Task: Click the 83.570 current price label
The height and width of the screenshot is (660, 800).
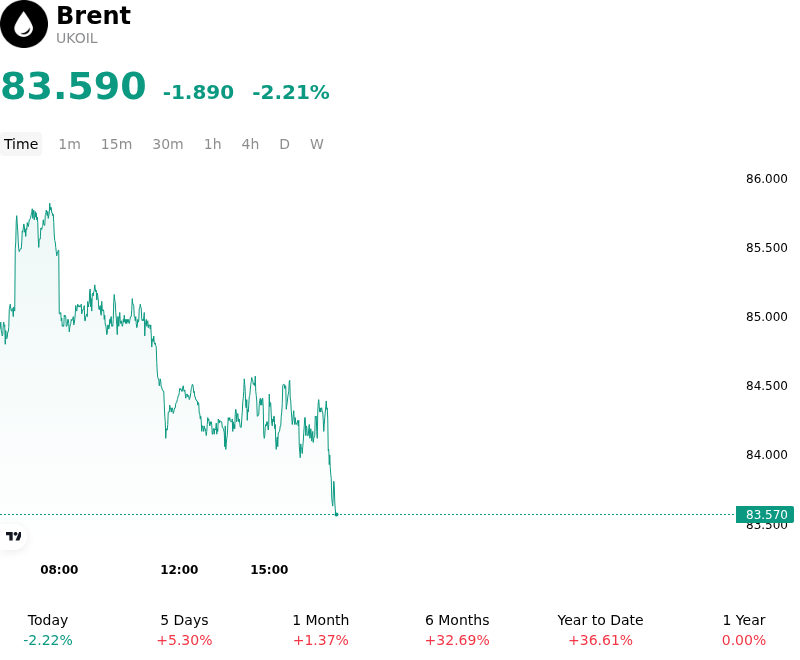Action: [x=765, y=515]
